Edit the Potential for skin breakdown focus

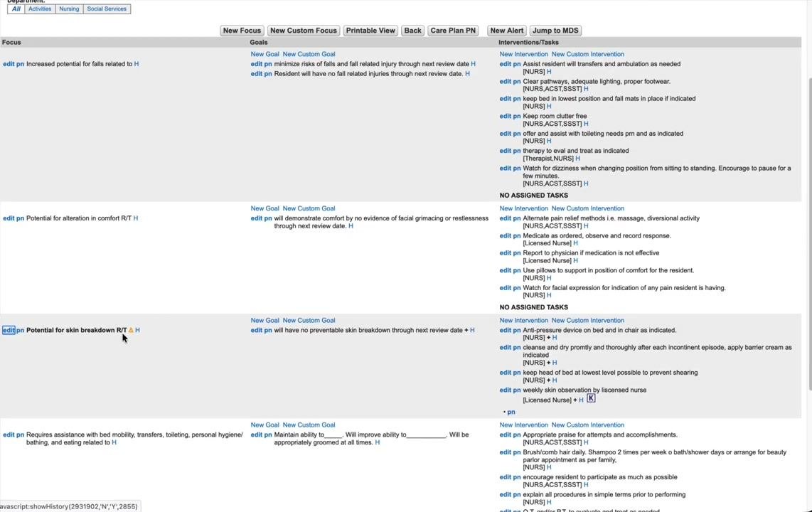[9, 330]
